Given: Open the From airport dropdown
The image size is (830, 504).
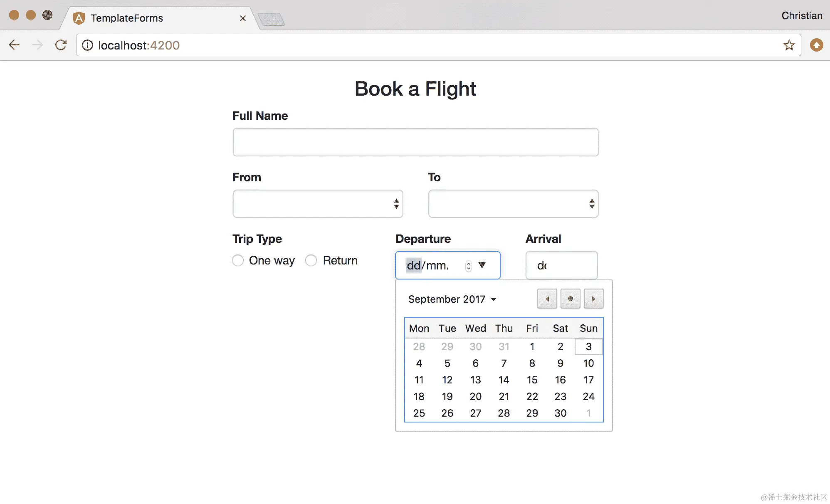Looking at the screenshot, I should [318, 204].
